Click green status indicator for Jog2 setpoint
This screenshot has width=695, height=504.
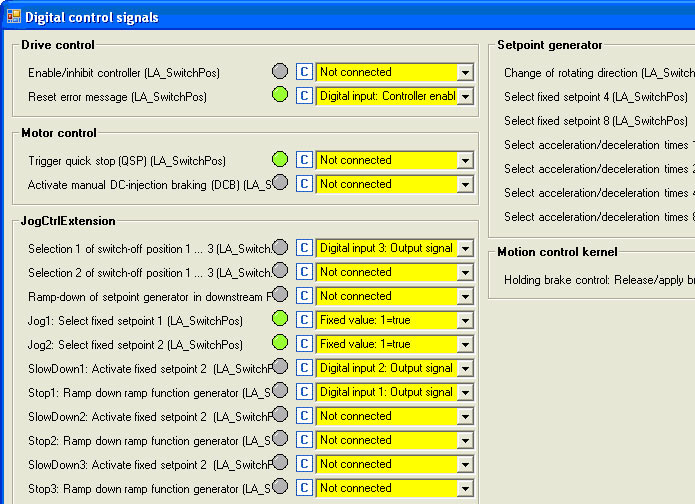280,344
